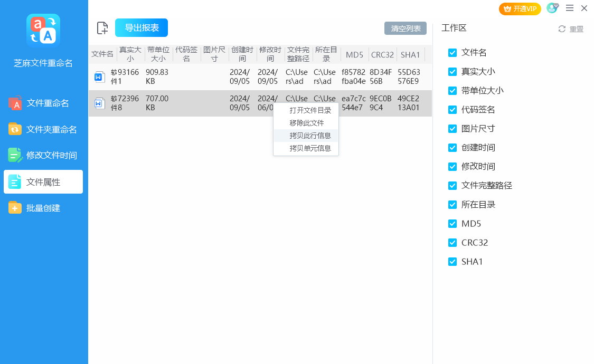The height and width of the screenshot is (364, 594).
Task: Click the 清空列表 button
Action: click(406, 28)
